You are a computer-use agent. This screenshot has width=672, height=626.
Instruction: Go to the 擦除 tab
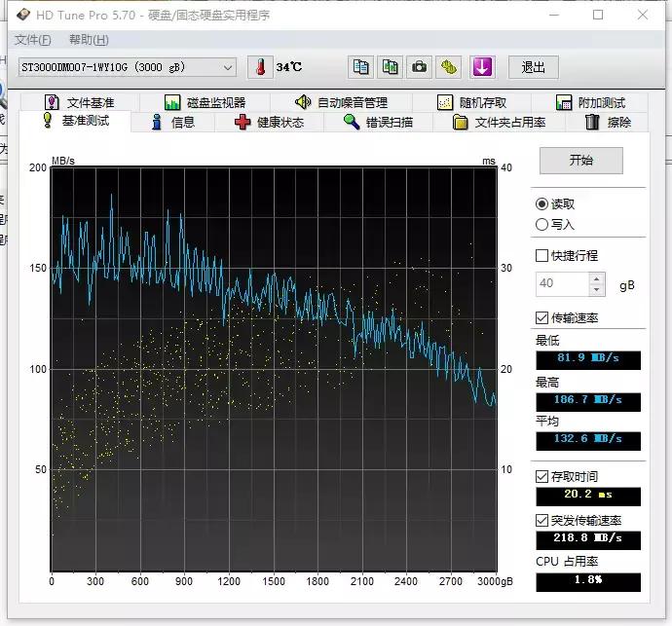[608, 122]
